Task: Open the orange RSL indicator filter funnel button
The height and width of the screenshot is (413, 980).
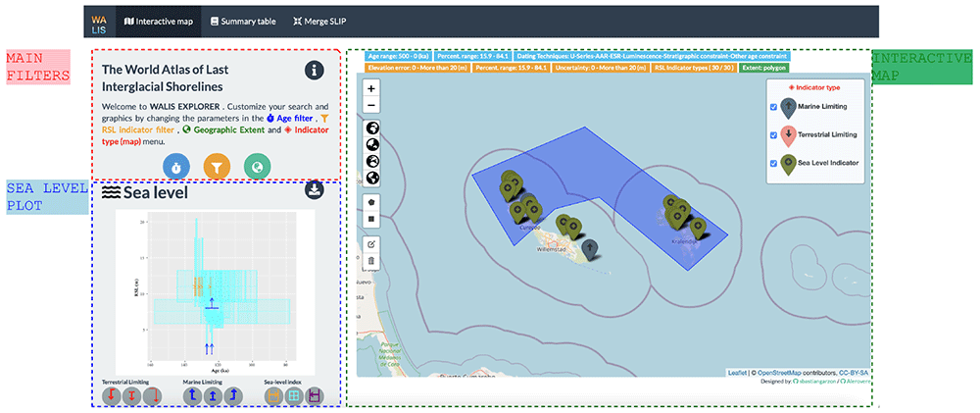Action: click(x=217, y=167)
